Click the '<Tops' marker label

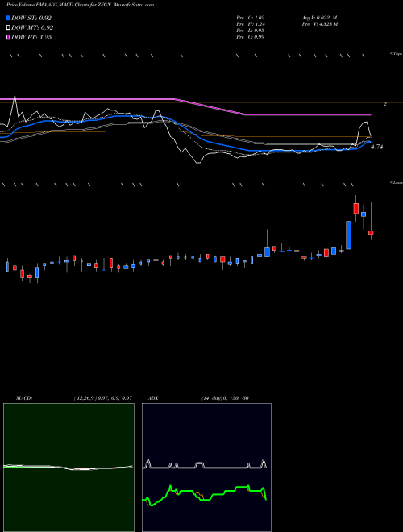397,54
